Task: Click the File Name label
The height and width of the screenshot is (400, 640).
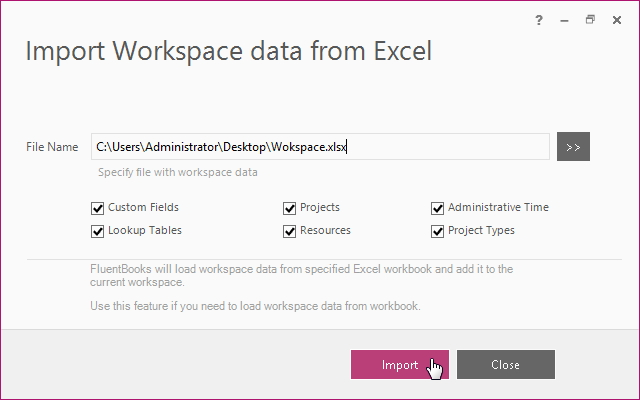Action: pyautogui.click(x=52, y=147)
